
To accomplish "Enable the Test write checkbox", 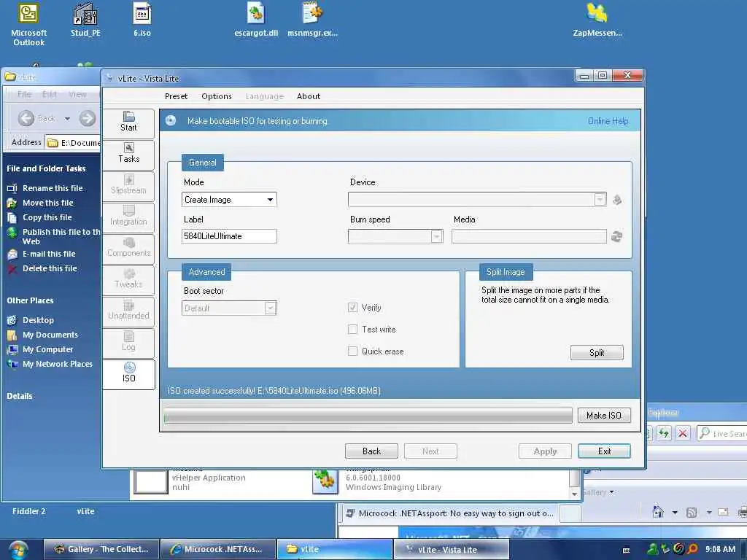I will click(x=352, y=329).
